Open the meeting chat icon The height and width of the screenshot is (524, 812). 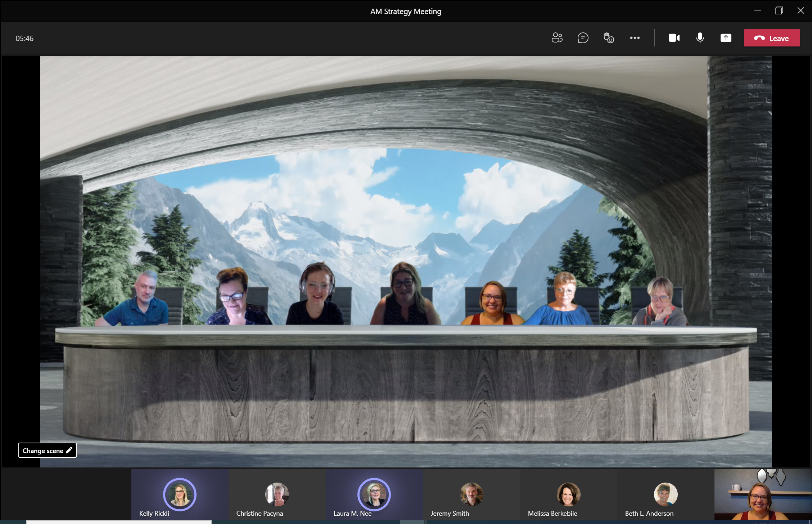583,38
